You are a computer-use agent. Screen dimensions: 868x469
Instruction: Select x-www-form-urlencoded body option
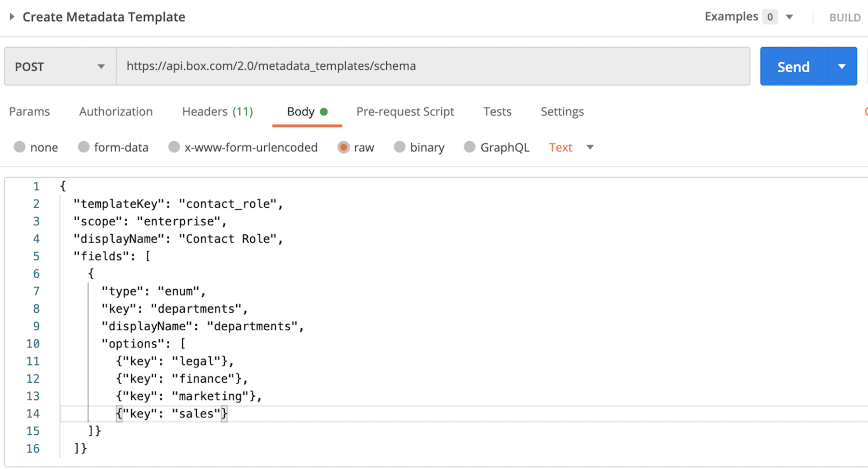coord(174,147)
